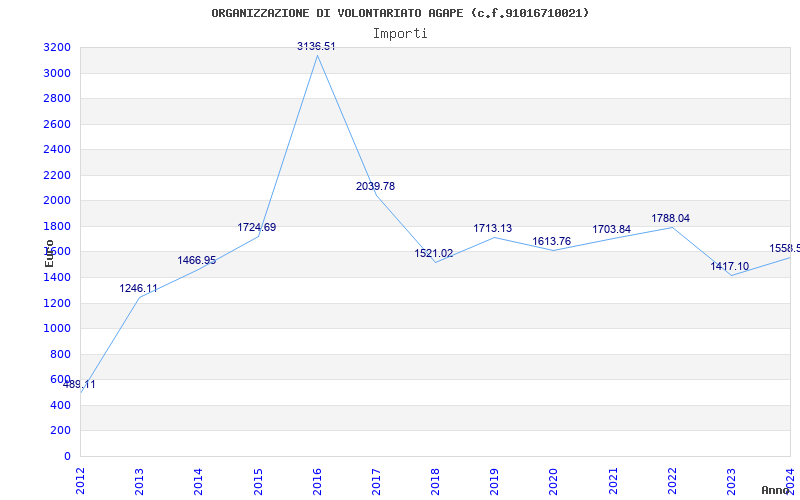Select the 3136.51 peak data label
The width and height of the screenshot is (800, 500).
316,46
